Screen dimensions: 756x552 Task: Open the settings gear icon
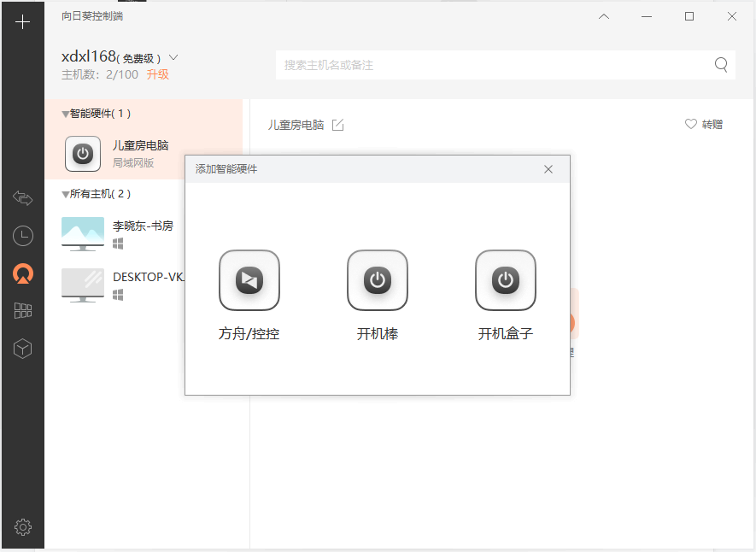coord(23,527)
